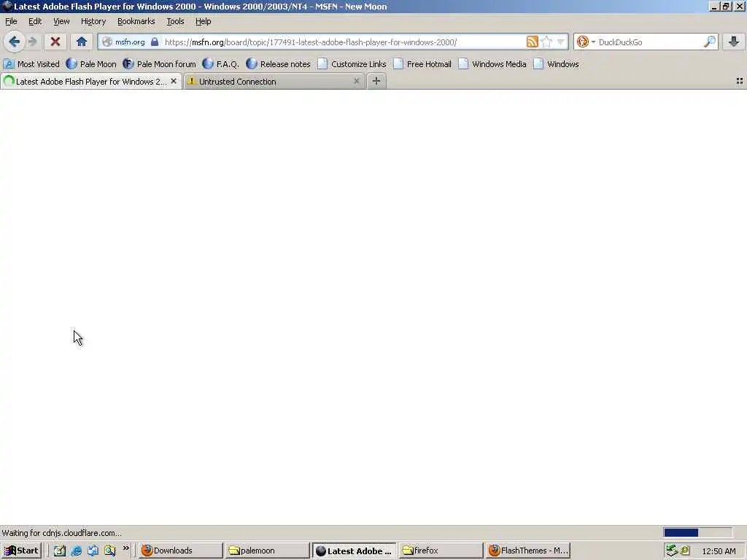Click Show Desktop quick launch icon
The height and width of the screenshot is (560, 747).
click(x=60, y=551)
